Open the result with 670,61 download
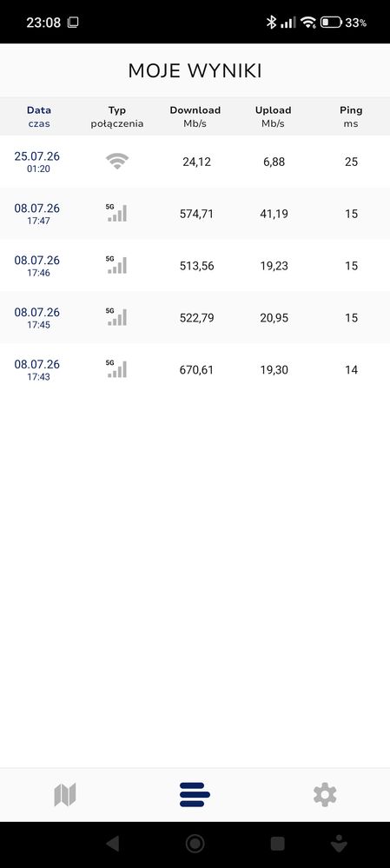 (195, 369)
